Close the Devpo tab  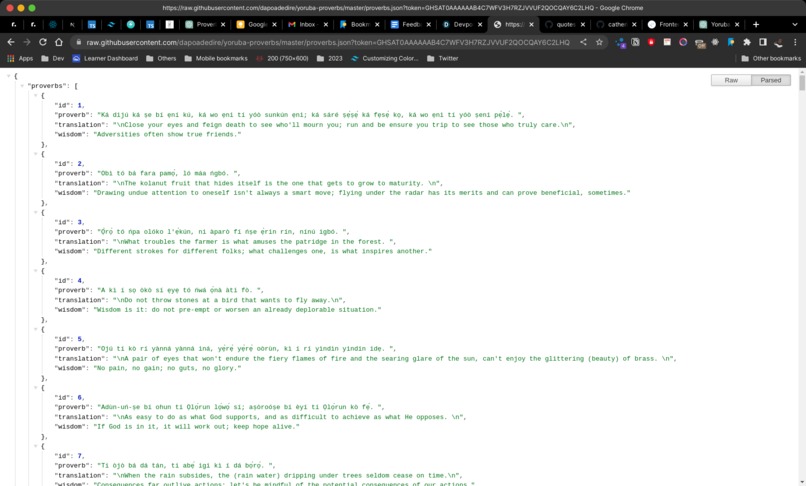coord(480,24)
